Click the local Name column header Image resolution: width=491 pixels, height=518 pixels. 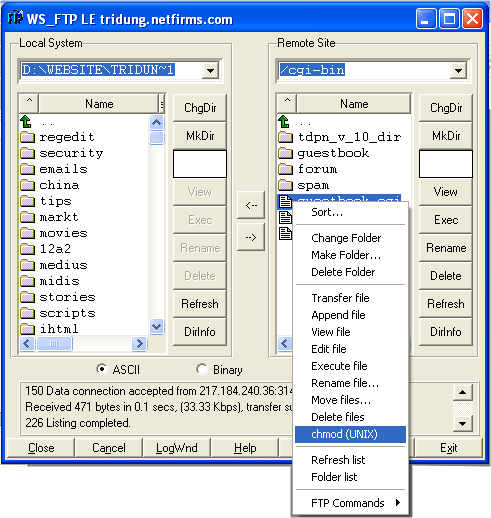99,104
